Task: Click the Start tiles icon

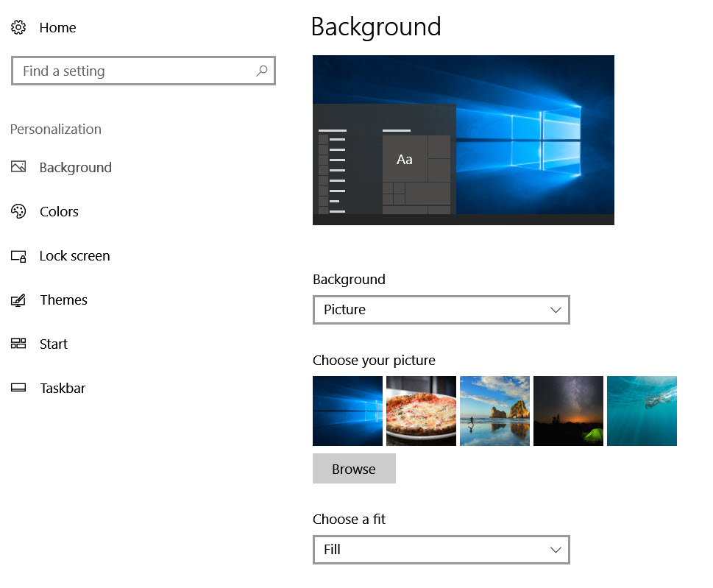Action: point(18,344)
